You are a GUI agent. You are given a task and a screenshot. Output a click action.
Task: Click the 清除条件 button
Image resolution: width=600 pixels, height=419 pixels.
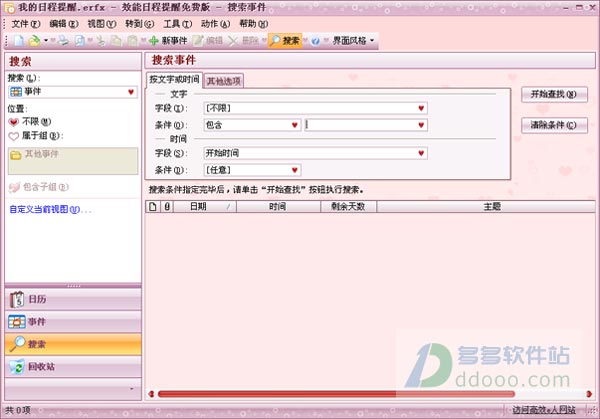554,125
